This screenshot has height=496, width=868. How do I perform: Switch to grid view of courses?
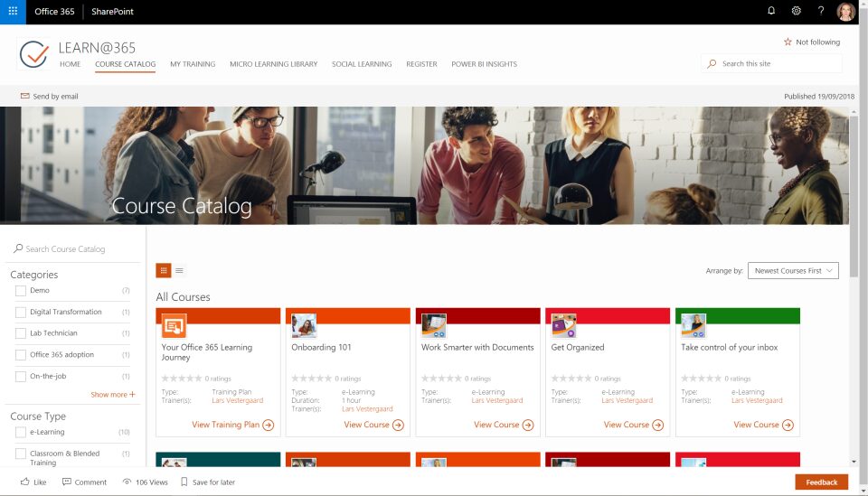point(164,270)
